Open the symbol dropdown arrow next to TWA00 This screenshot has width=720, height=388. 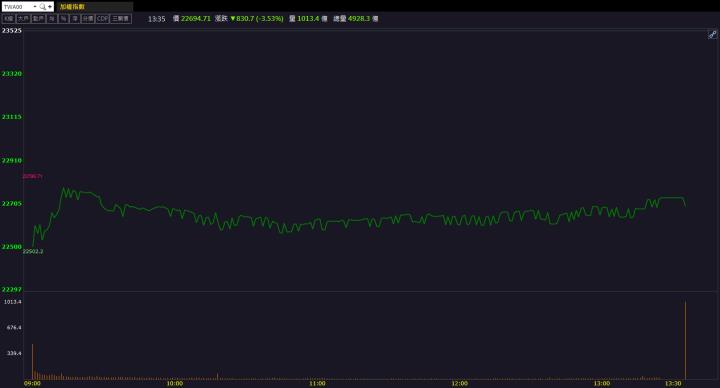(35, 7)
